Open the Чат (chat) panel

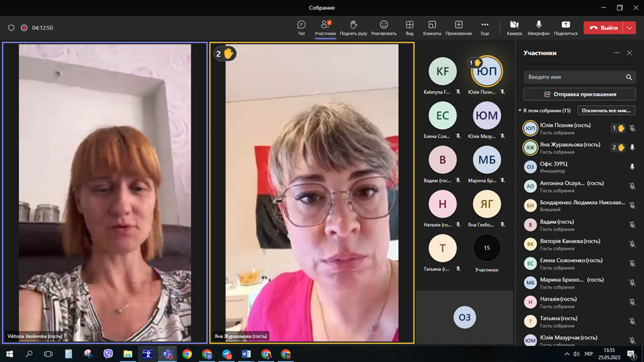tap(301, 28)
